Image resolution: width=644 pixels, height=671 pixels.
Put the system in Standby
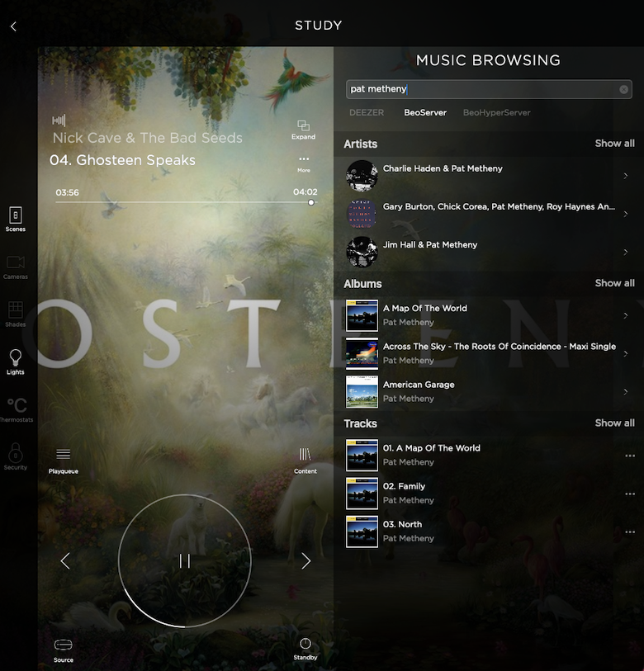305,648
